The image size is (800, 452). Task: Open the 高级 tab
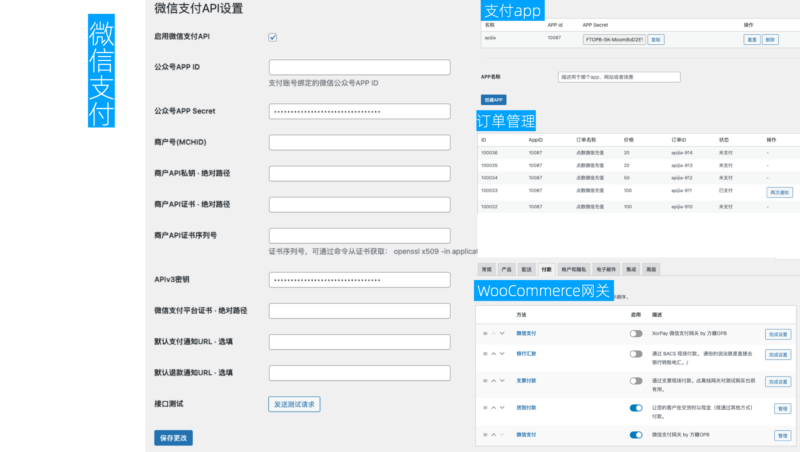click(x=651, y=269)
